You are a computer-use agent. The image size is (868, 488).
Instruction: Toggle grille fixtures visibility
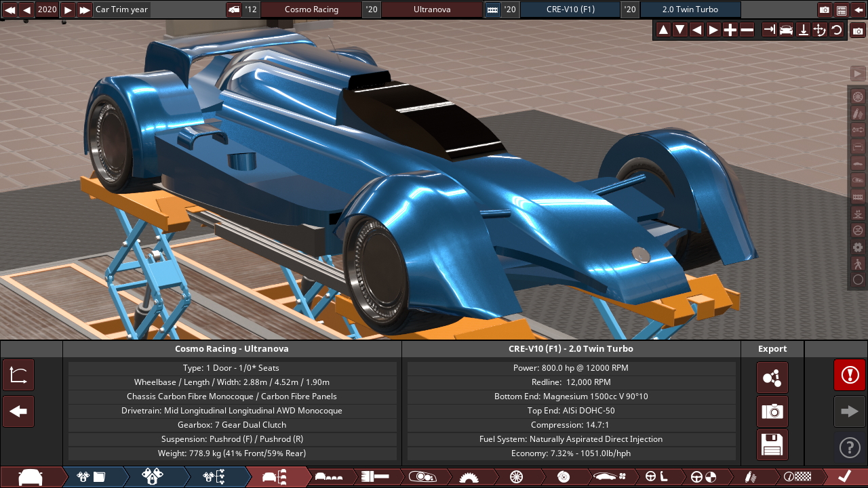858,197
